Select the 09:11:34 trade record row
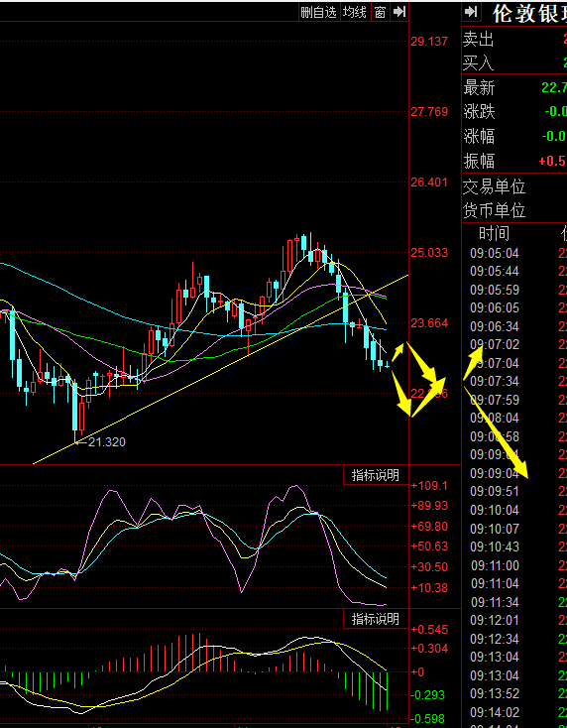Screen dimensions: 567x728 coord(514,602)
